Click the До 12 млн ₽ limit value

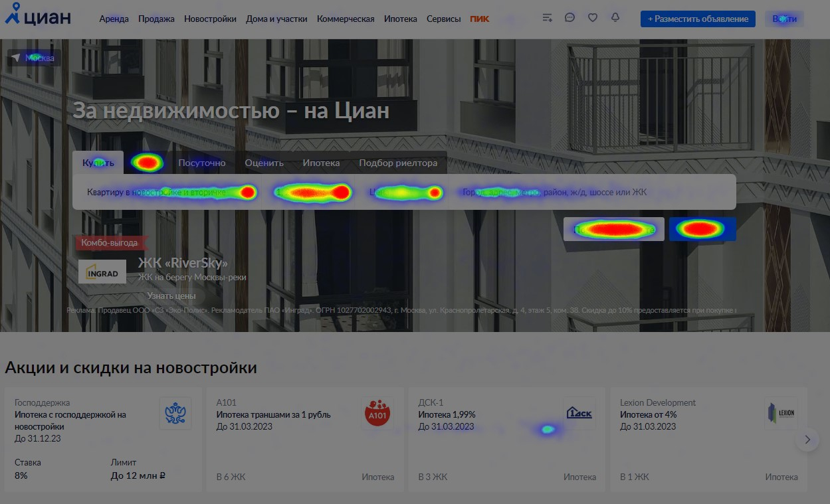(138, 475)
